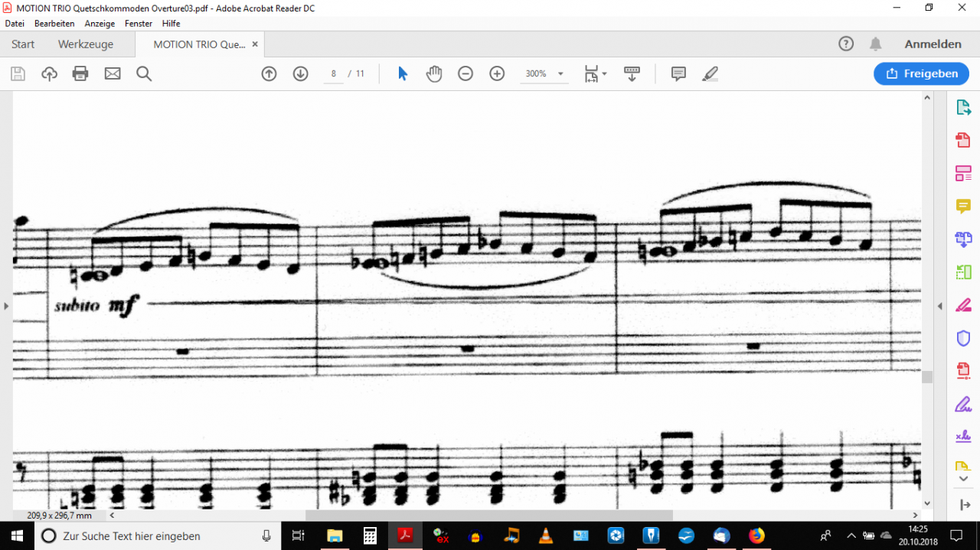Click the Anmelden sign-in button

(933, 44)
